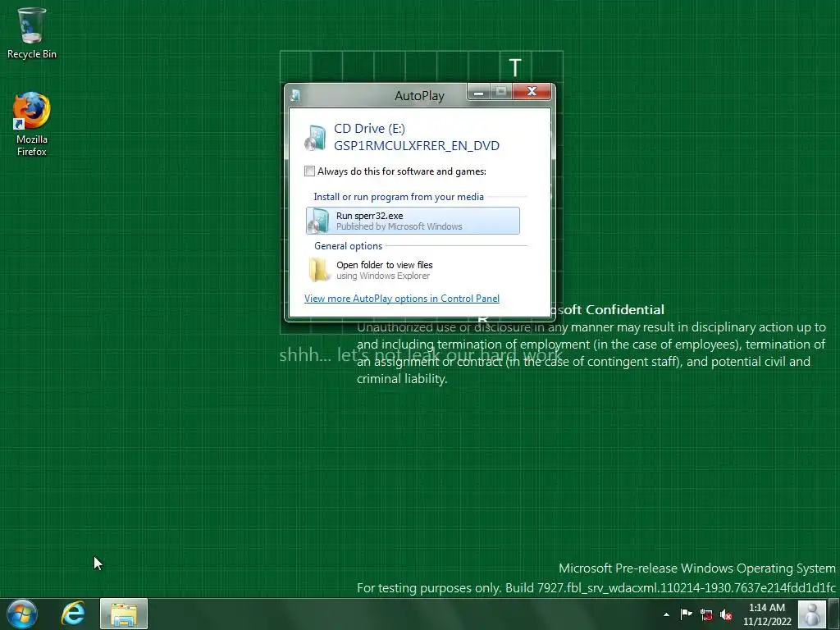Select the Mozilla Firefox desktop shortcut

[32, 125]
